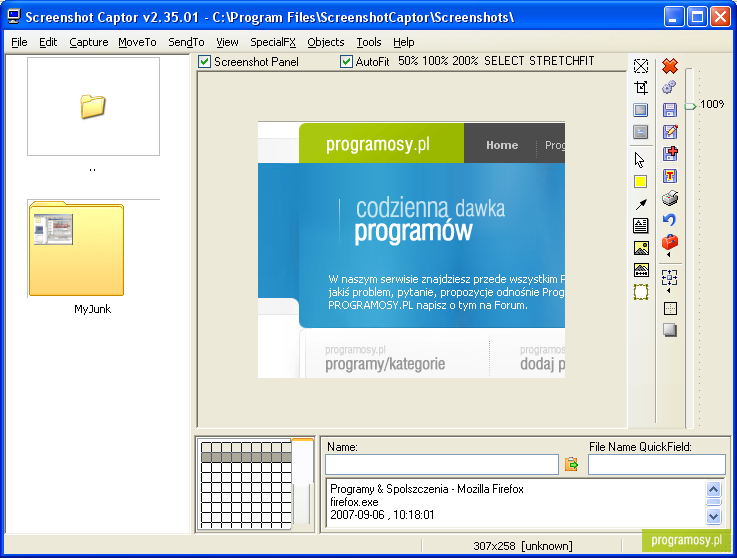The height and width of the screenshot is (558, 737).
Task: Click scroll-down arrow in the info box
Action: [x=713, y=516]
